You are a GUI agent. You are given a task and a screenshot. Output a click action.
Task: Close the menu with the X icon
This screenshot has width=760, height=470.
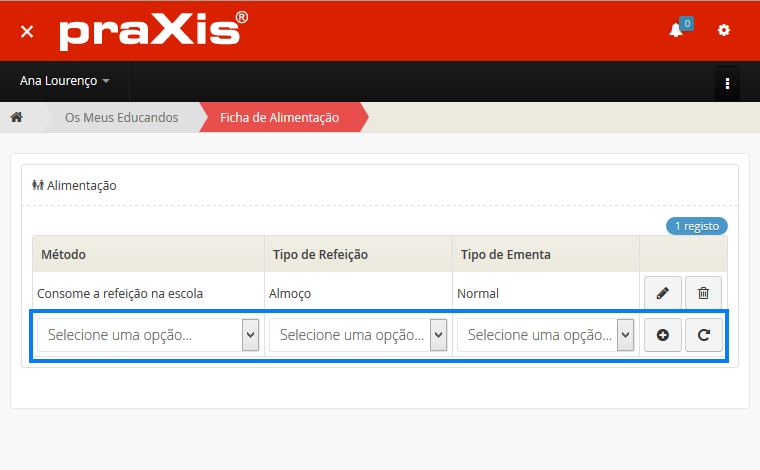coord(27,31)
